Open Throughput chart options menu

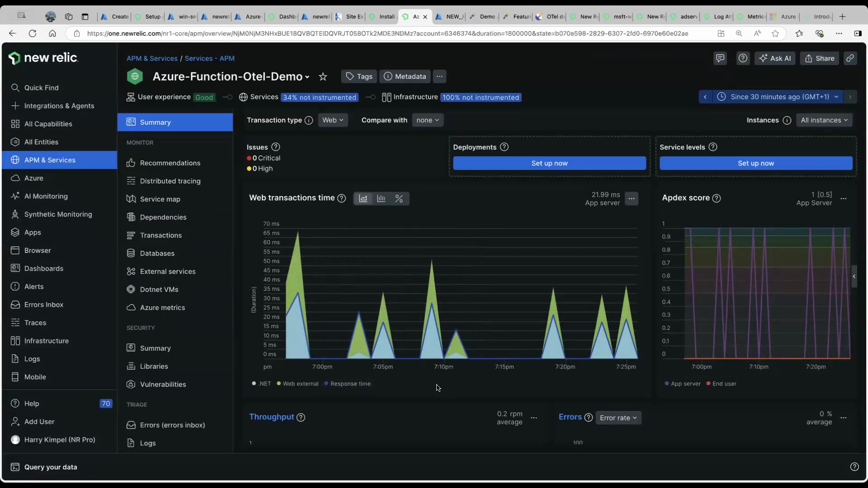(x=534, y=418)
